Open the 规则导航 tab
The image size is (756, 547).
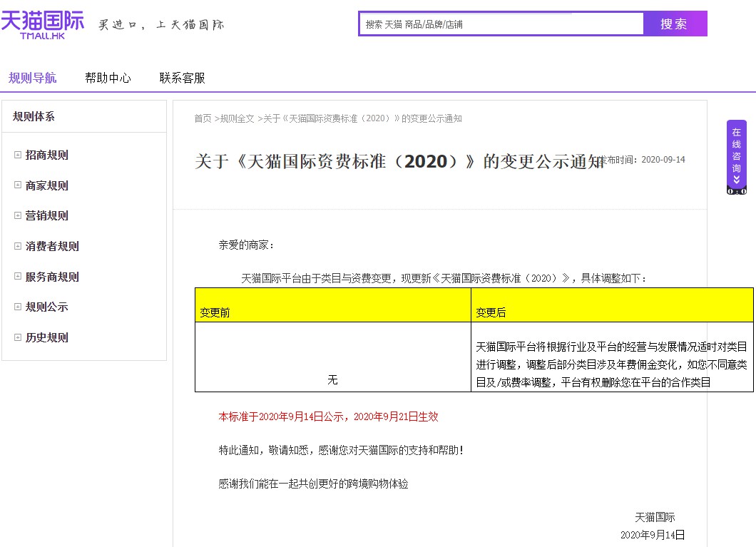point(32,78)
